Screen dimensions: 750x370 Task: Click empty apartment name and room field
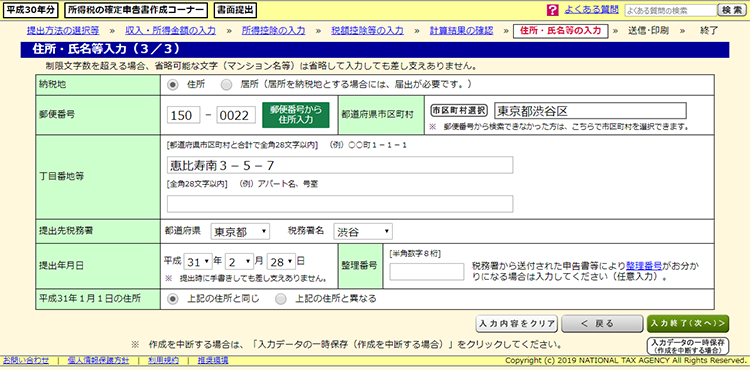click(x=340, y=204)
